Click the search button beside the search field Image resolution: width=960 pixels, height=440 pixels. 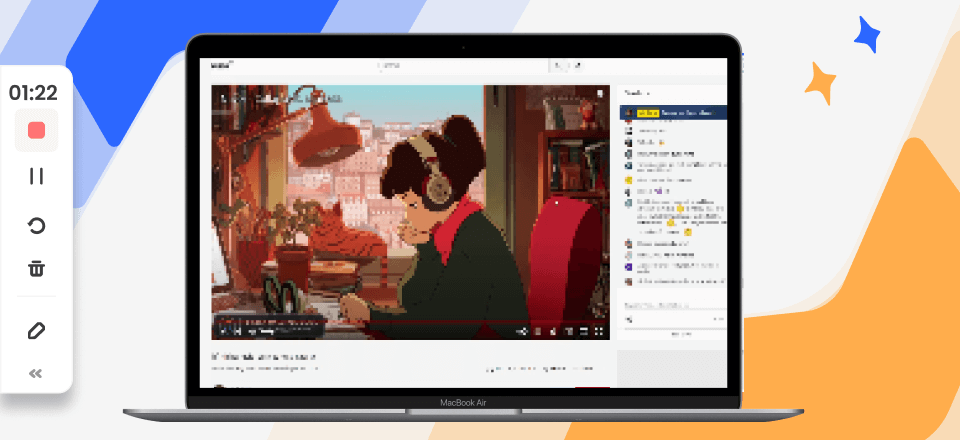pyautogui.click(x=559, y=65)
